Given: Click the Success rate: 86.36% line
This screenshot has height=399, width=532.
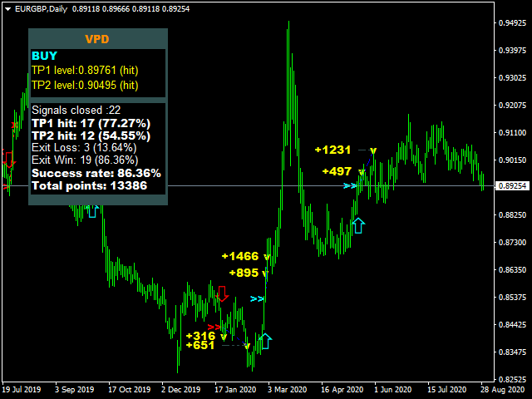Looking at the screenshot, I should click(x=96, y=173).
